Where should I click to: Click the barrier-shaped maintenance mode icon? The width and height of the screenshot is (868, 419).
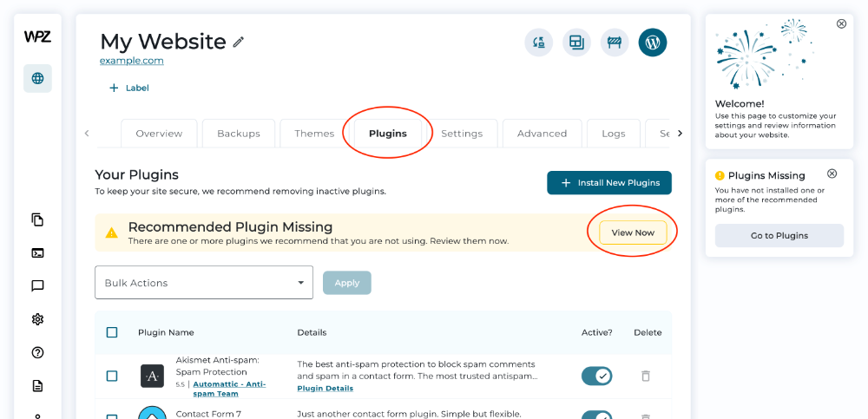pyautogui.click(x=615, y=43)
